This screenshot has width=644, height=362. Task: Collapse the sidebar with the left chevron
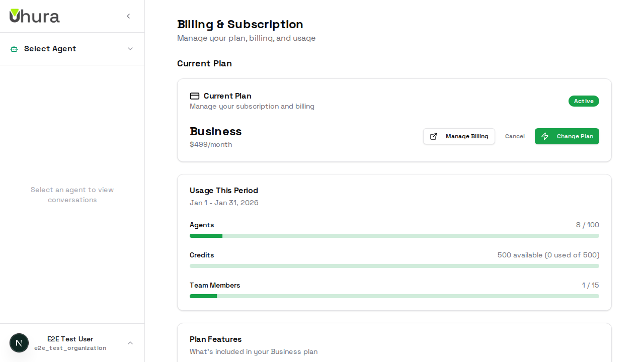(x=128, y=16)
